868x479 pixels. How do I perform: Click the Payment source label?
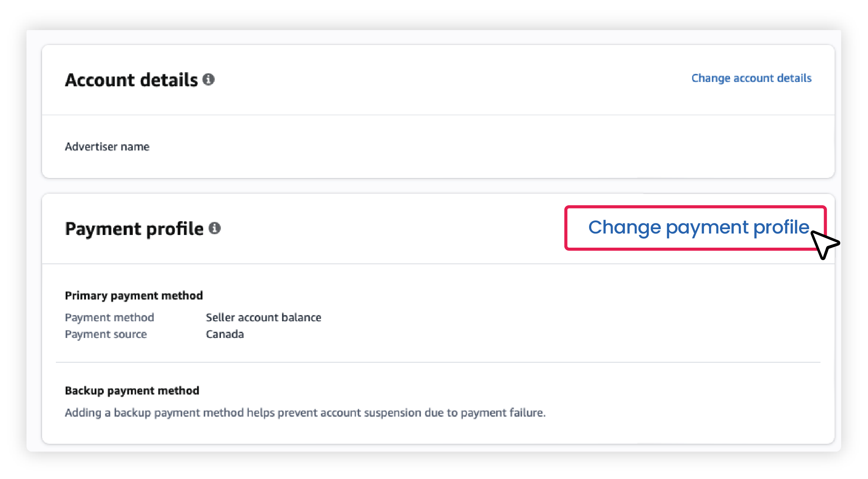(x=106, y=334)
